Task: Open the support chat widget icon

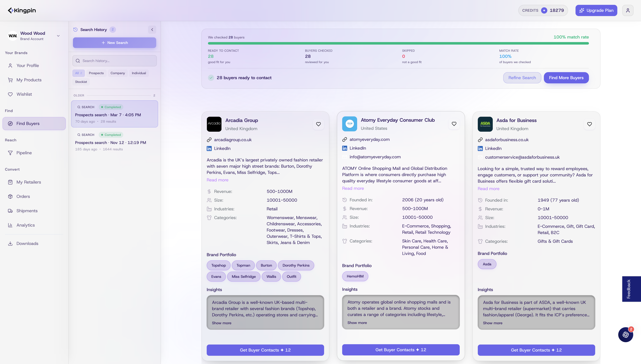Action: pyautogui.click(x=626, y=335)
